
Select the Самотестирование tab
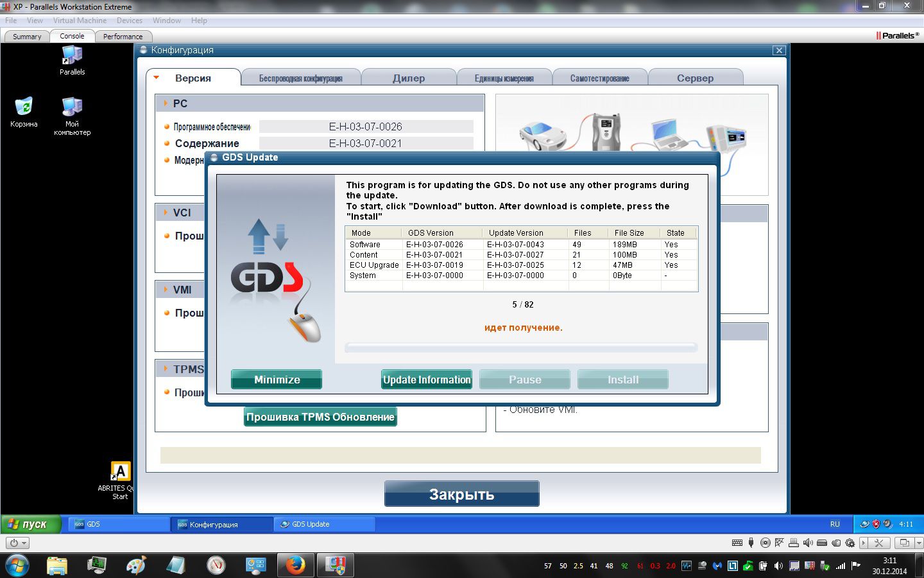tap(600, 78)
